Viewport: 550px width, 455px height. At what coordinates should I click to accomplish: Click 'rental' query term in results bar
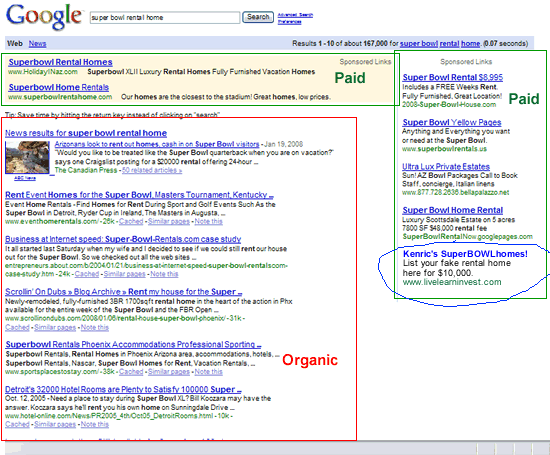click(449, 44)
